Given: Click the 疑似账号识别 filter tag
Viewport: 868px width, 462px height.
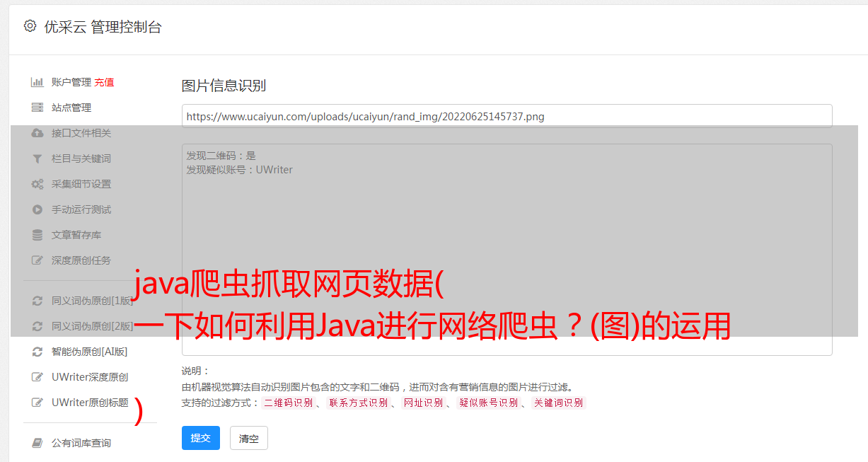Looking at the screenshot, I should tap(488, 403).
